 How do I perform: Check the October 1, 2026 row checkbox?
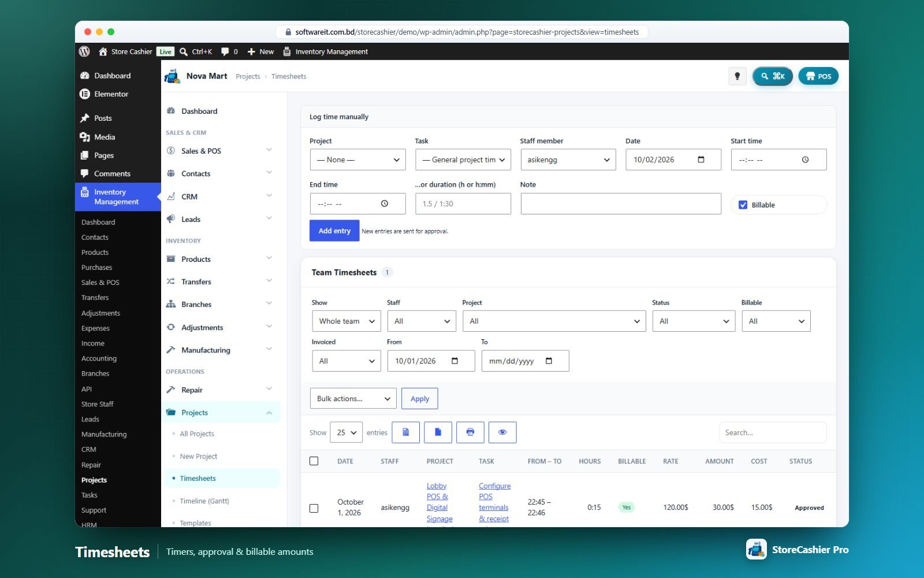314,508
